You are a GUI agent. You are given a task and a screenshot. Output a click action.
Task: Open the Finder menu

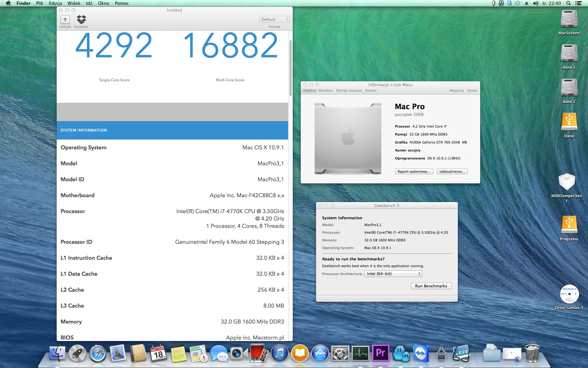pyautogui.click(x=23, y=3)
